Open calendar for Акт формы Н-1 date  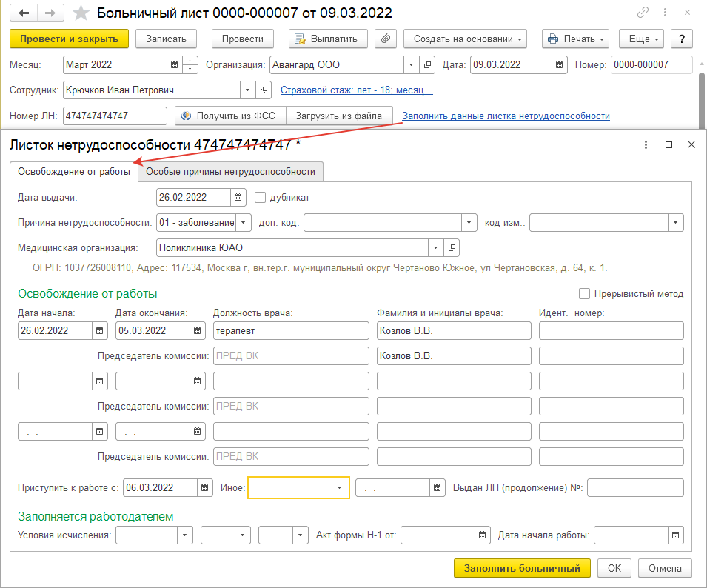[x=483, y=535]
